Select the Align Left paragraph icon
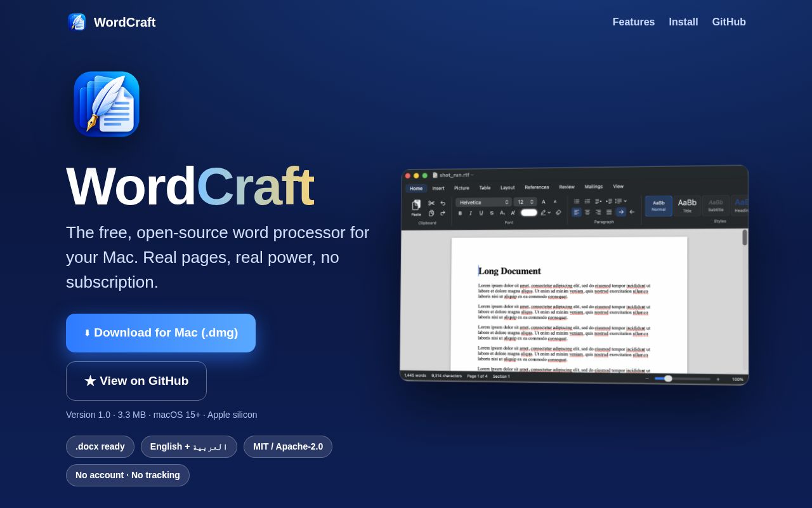The height and width of the screenshot is (508, 812). click(577, 212)
